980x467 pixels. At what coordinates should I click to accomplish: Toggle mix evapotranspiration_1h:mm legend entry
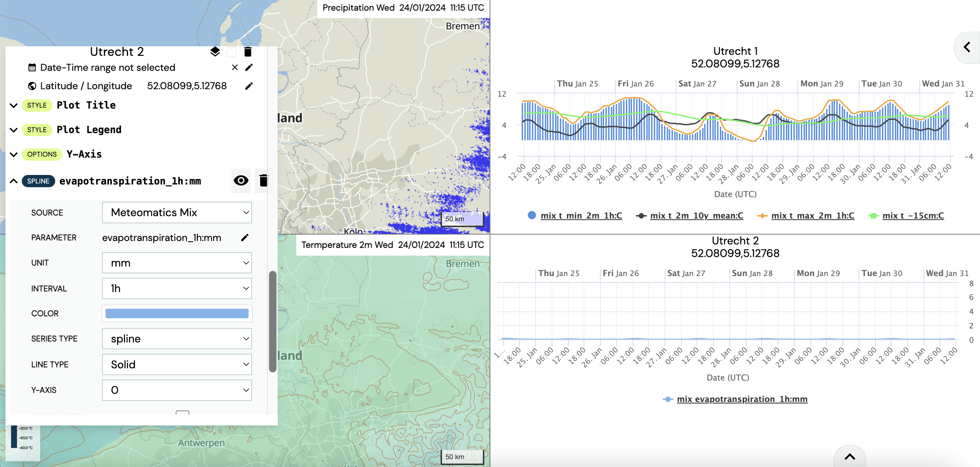[x=735, y=399]
